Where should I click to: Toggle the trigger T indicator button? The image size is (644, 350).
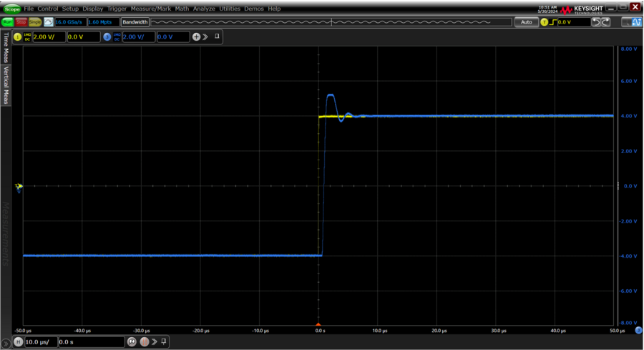tap(544, 22)
